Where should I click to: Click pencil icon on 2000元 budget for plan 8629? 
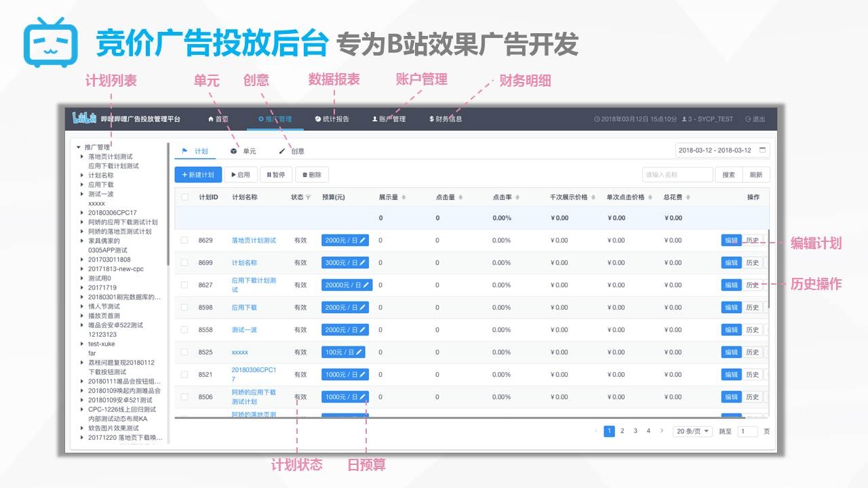click(x=363, y=241)
